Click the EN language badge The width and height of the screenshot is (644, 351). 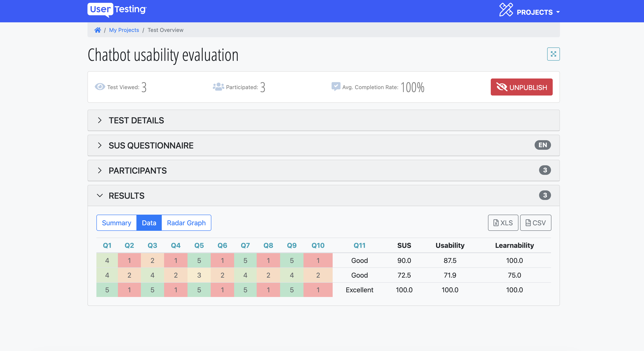coord(542,145)
